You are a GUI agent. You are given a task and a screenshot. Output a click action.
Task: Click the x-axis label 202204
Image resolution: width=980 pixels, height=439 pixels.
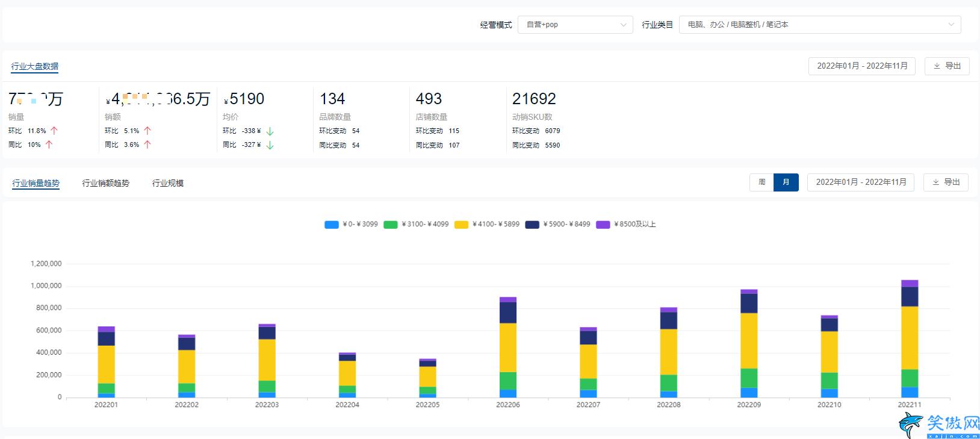(347, 405)
